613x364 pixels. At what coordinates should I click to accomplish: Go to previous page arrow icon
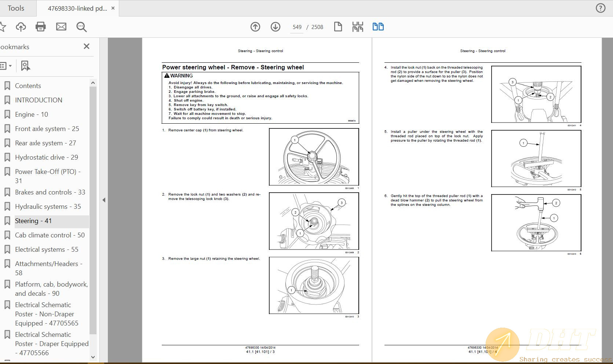click(255, 27)
